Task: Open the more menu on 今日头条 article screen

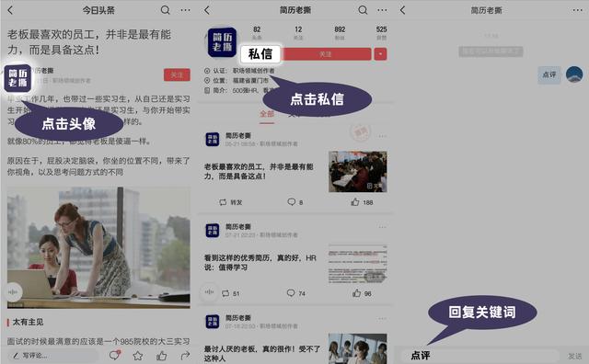Action: (x=185, y=10)
